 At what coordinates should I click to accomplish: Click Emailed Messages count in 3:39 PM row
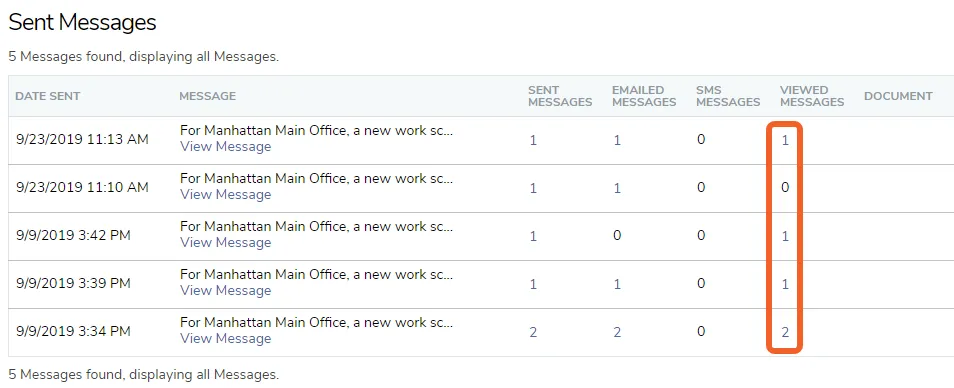pyautogui.click(x=617, y=284)
